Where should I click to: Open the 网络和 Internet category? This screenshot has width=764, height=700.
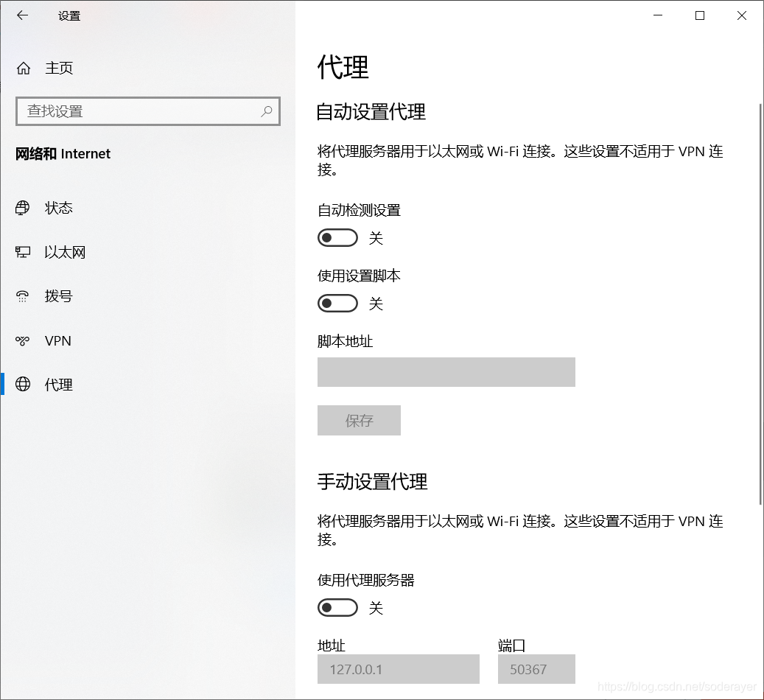coord(63,153)
